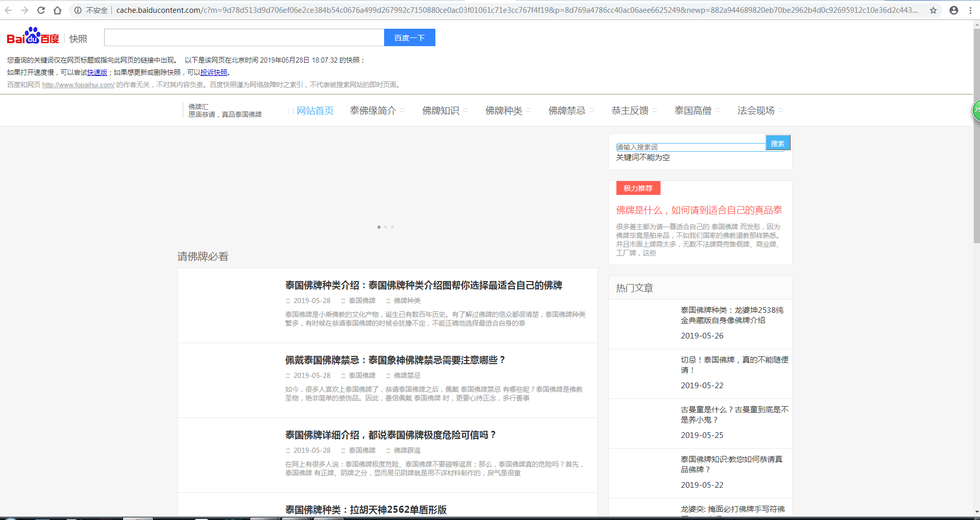
Task: Expand submenu marker beside 恭主反馈
Action: tap(655, 110)
